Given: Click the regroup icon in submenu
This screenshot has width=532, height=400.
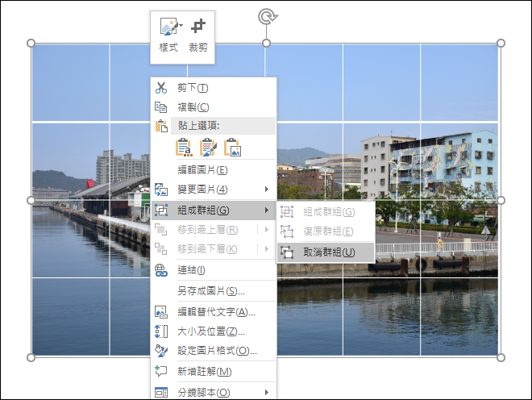Looking at the screenshot, I should click(287, 231).
